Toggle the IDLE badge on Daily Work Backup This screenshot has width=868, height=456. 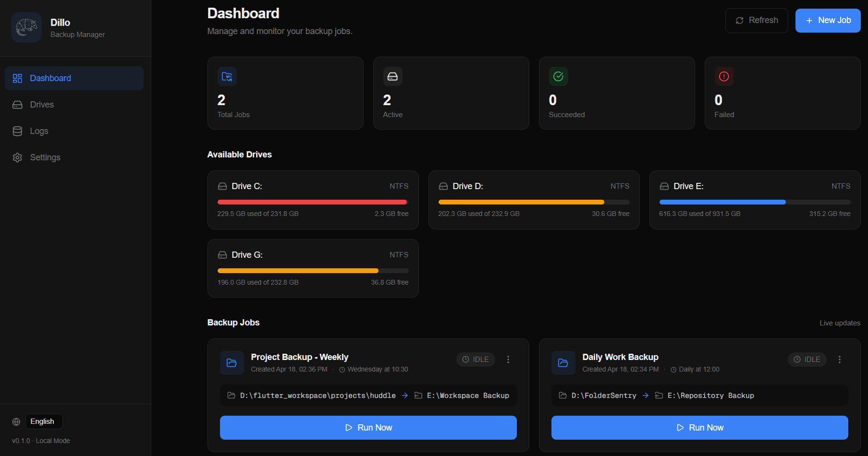807,359
